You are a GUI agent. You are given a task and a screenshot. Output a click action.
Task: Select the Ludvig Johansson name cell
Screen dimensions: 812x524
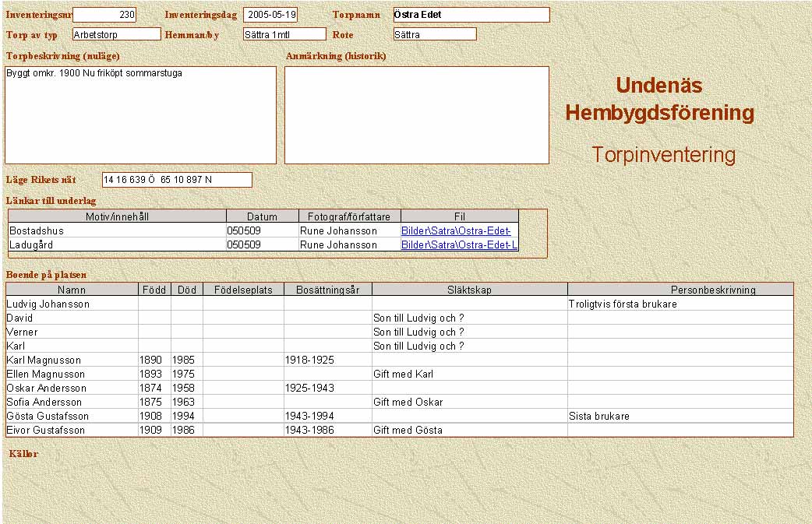[72, 304]
